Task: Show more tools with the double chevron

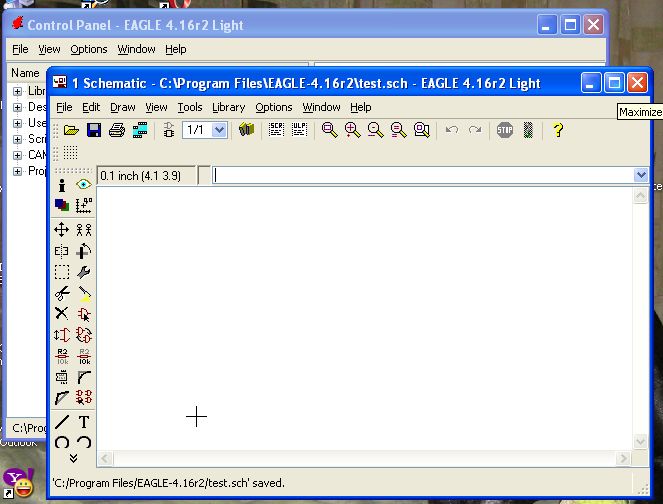Action: tap(73, 458)
